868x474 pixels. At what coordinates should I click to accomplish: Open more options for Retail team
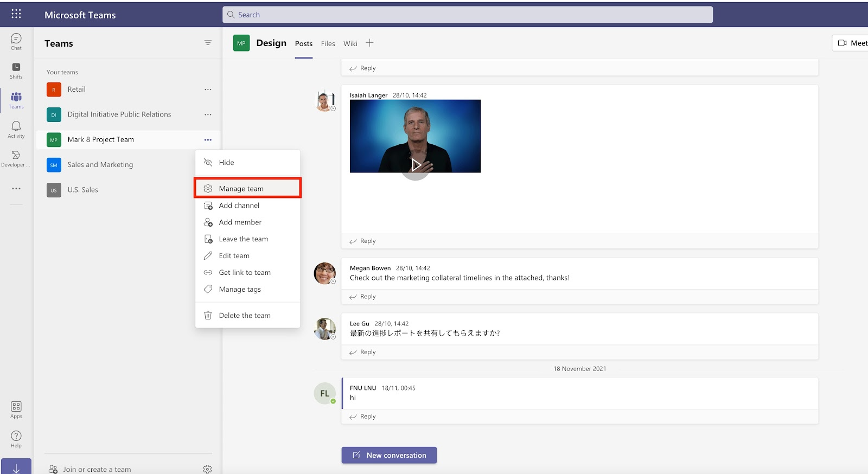[x=208, y=89]
